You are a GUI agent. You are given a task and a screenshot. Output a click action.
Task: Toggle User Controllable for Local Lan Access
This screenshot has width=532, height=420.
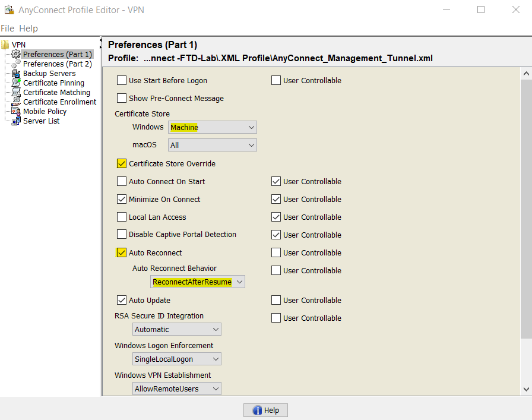[276, 217]
